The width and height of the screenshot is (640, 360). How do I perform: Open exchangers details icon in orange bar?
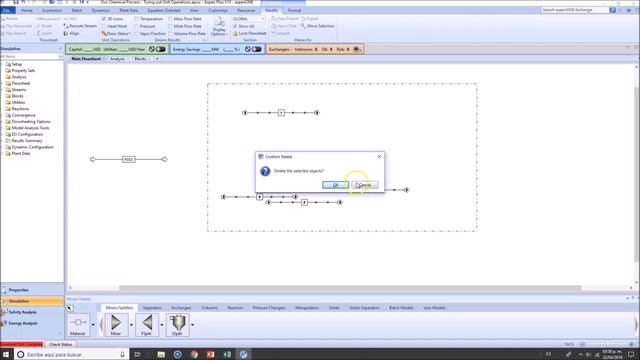coord(357,49)
